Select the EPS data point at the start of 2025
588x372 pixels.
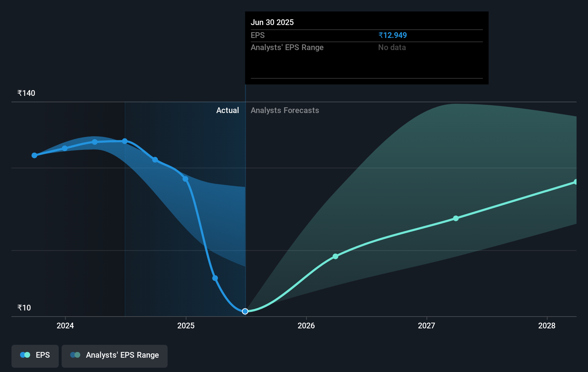tap(185, 179)
